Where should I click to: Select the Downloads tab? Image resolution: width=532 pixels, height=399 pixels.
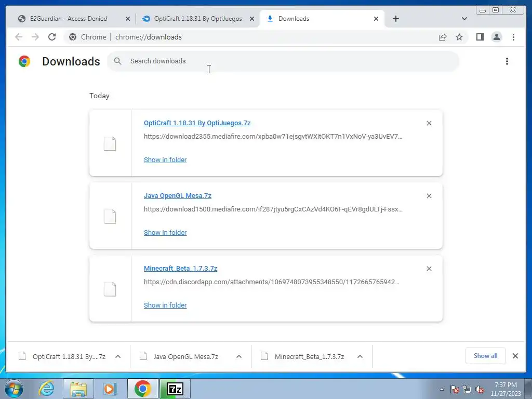[322, 19]
